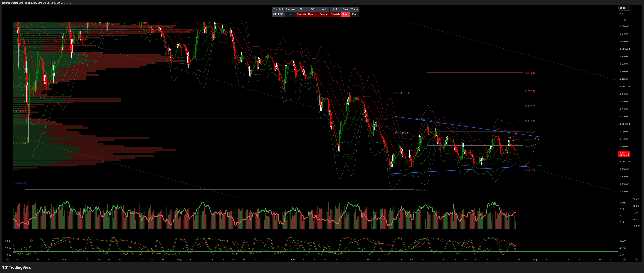
Task: Toggle the B scale button
Action: (x=636, y=259)
